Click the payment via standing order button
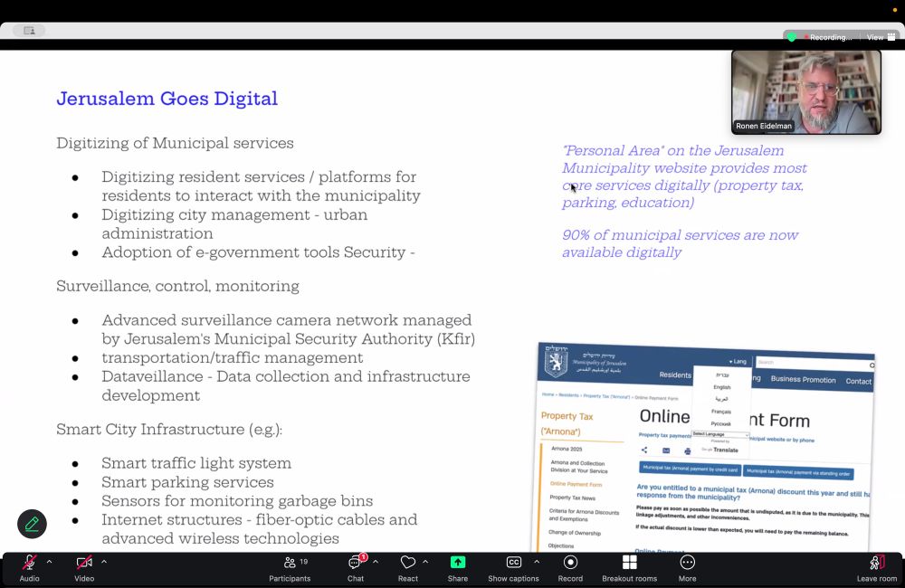This screenshot has height=588, width=905. (x=798, y=472)
